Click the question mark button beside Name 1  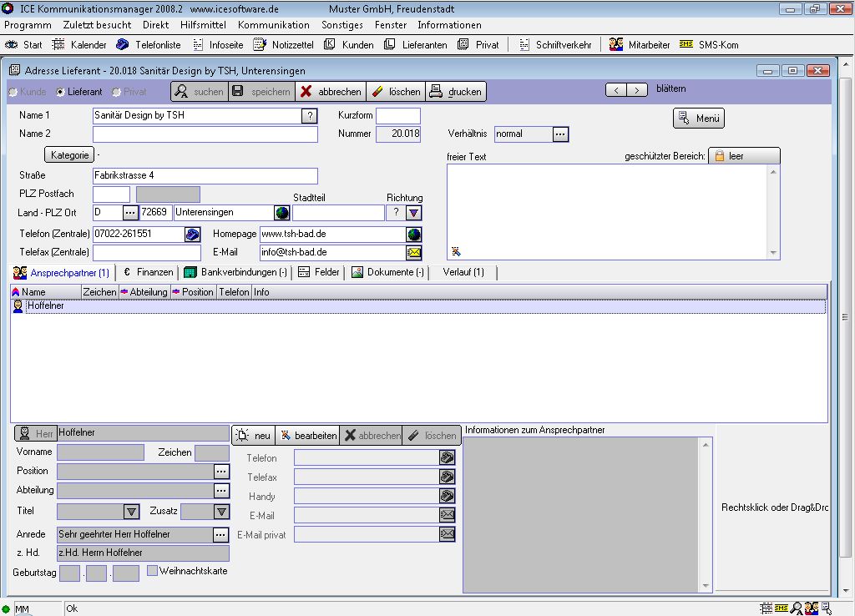pyautogui.click(x=309, y=116)
